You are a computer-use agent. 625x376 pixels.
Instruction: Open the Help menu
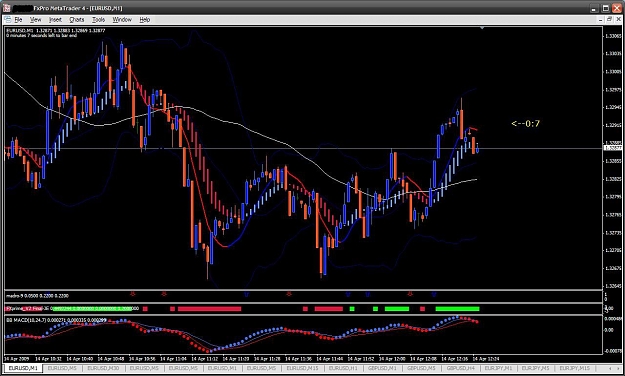145,20
